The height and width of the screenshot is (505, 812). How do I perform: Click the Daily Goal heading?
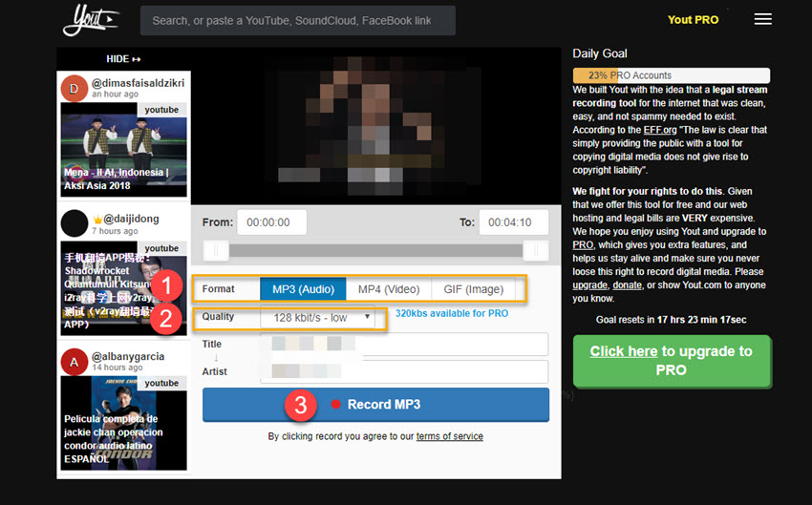(600, 53)
